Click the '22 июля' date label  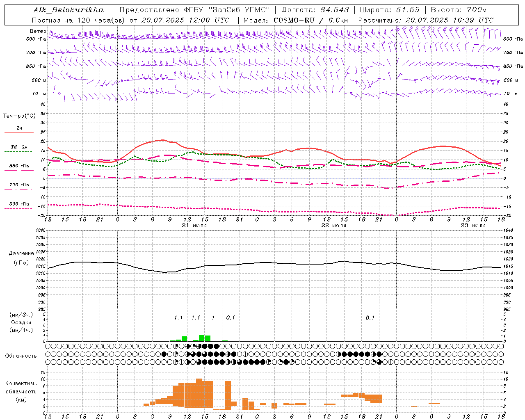point(334,226)
